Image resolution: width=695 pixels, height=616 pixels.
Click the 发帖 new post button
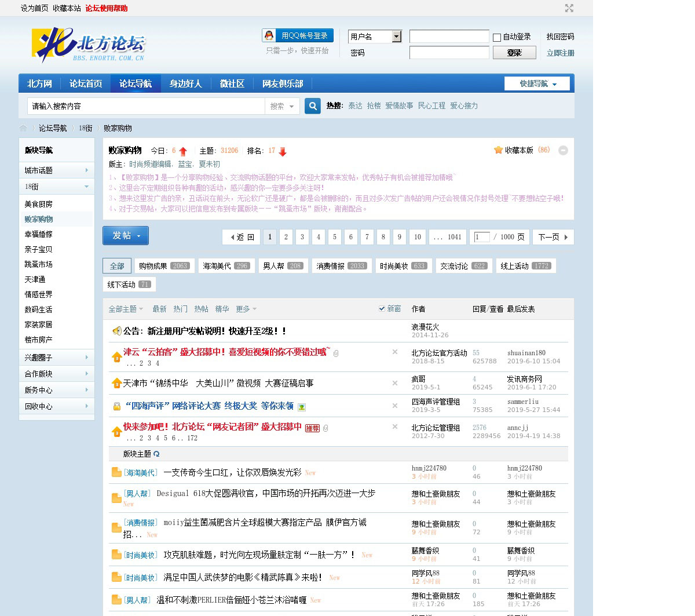pyautogui.click(x=126, y=236)
